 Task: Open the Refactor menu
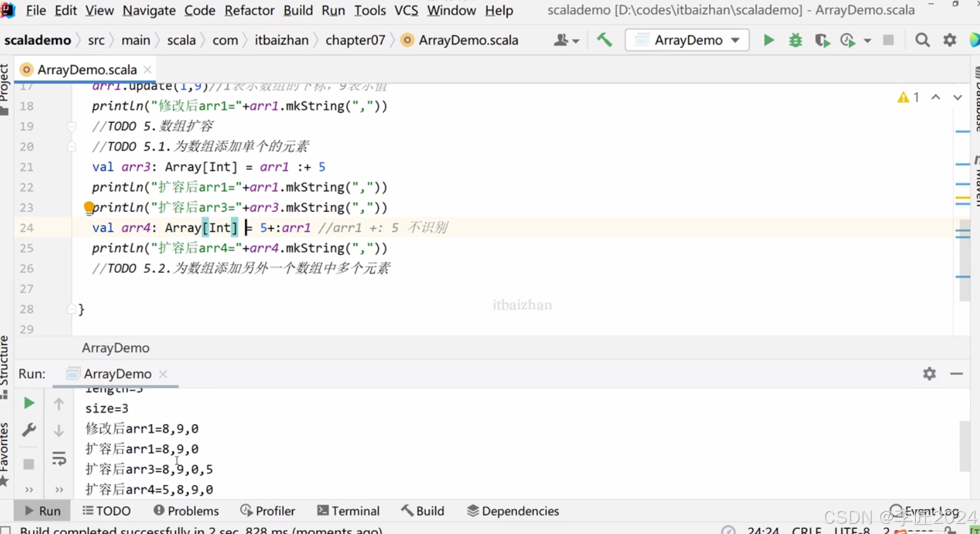click(249, 10)
